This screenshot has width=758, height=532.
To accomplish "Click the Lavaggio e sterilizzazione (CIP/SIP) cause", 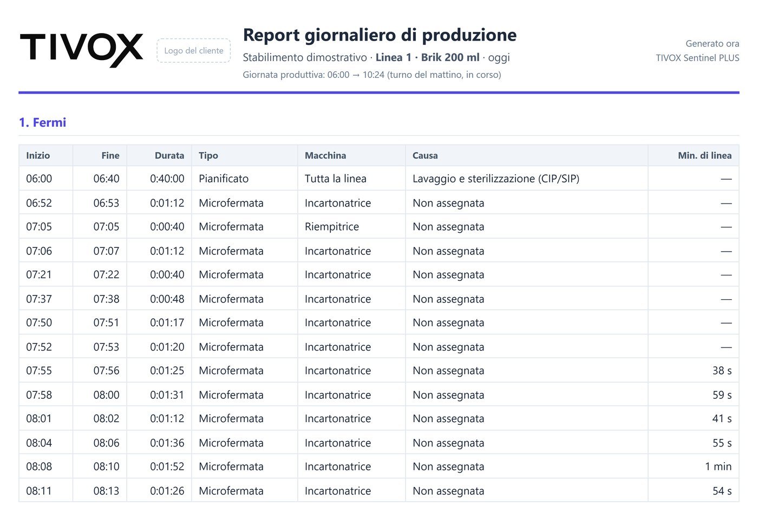I will (496, 179).
